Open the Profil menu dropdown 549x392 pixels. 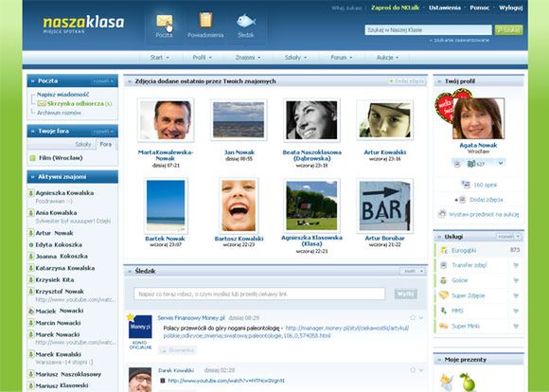(x=202, y=58)
